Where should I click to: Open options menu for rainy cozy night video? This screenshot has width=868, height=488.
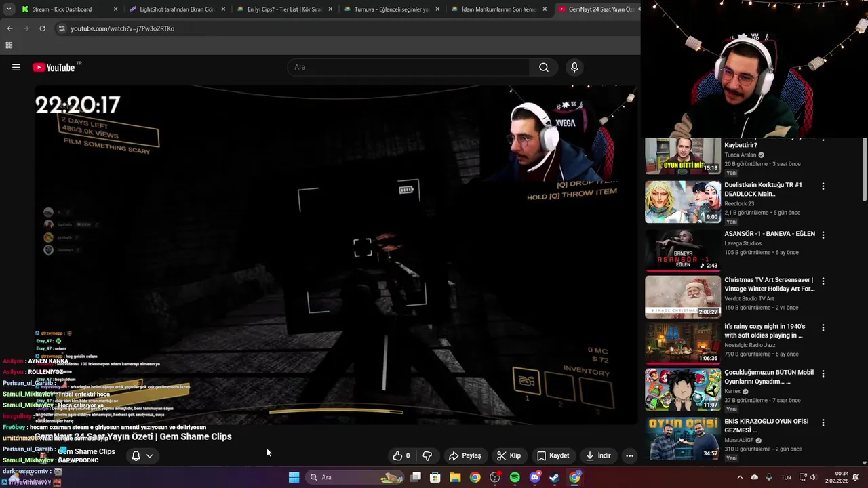(823, 327)
